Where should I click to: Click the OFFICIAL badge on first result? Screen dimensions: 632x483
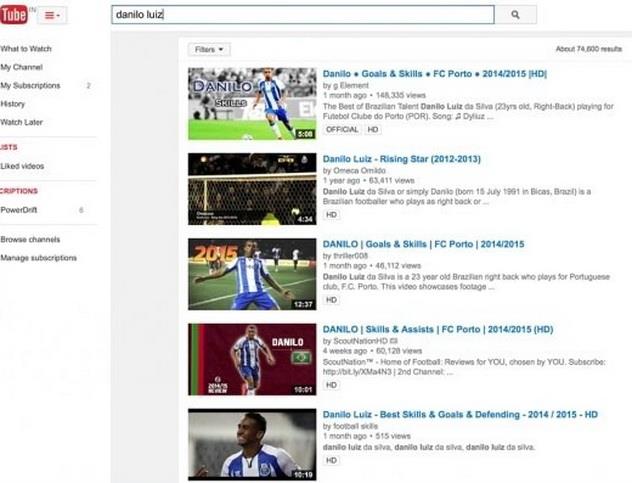341,129
